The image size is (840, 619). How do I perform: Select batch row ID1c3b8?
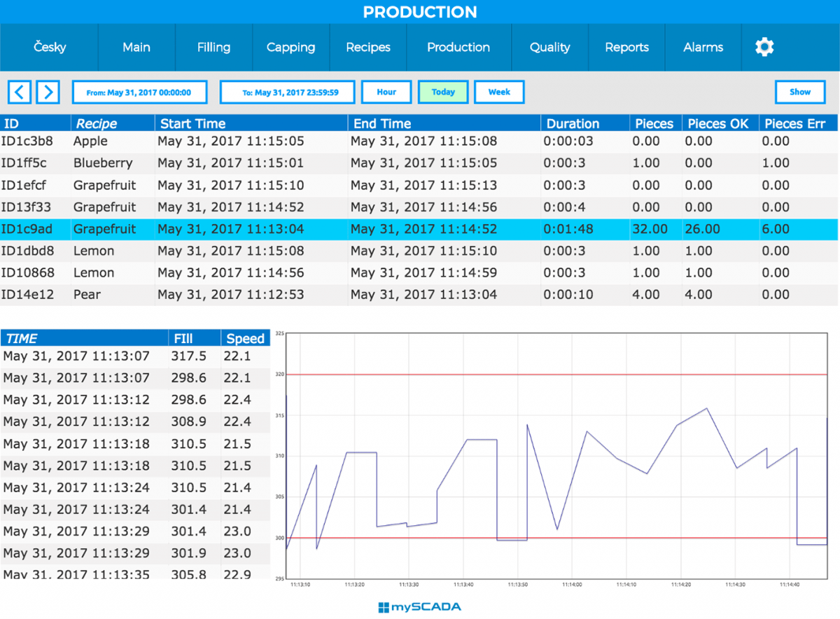tap(419, 141)
